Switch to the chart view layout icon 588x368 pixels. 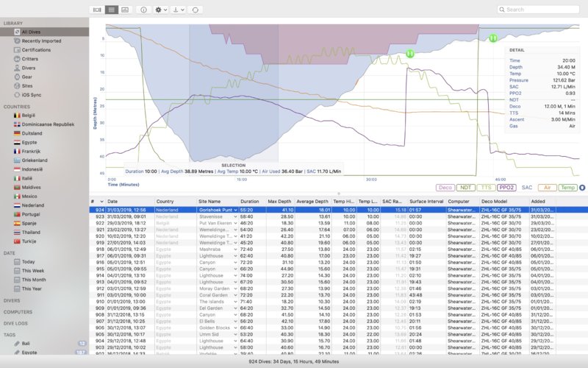pos(125,10)
